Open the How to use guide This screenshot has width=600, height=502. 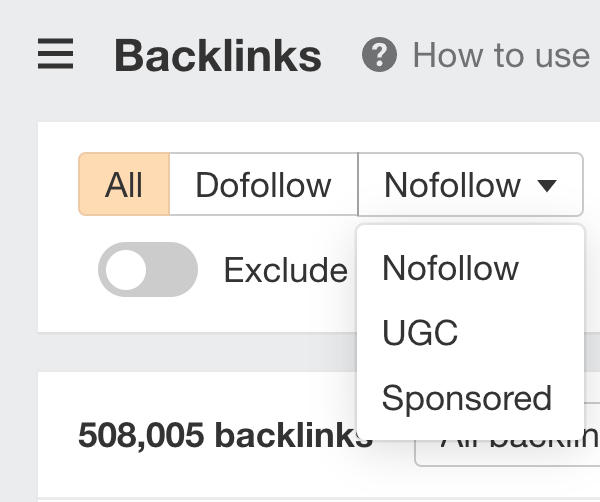(500, 55)
